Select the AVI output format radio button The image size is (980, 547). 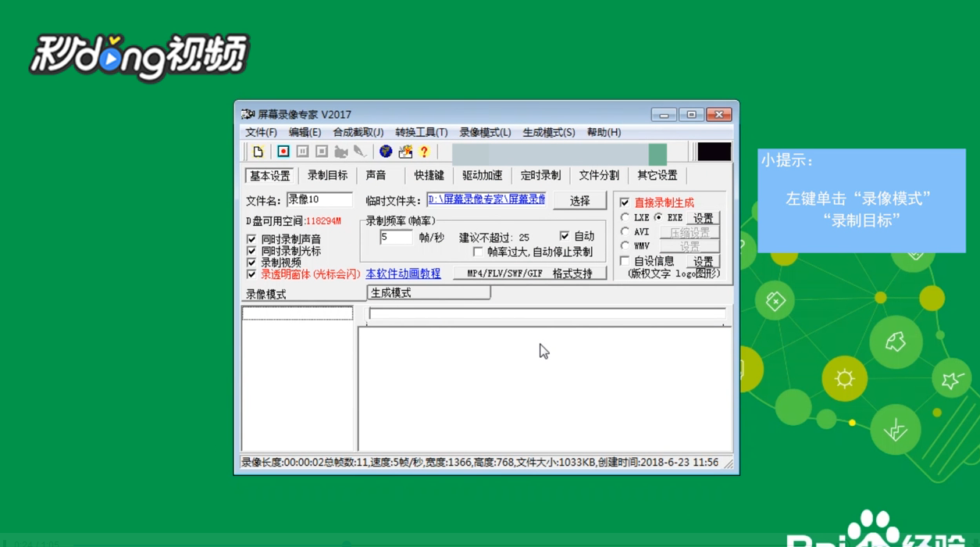[x=624, y=231]
